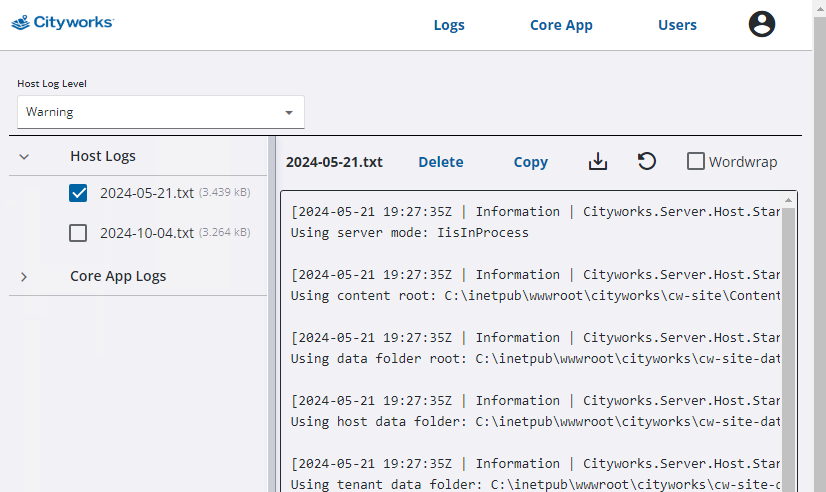Image resolution: width=826 pixels, height=492 pixels.
Task: Open the Core App menu
Action: coord(561,25)
